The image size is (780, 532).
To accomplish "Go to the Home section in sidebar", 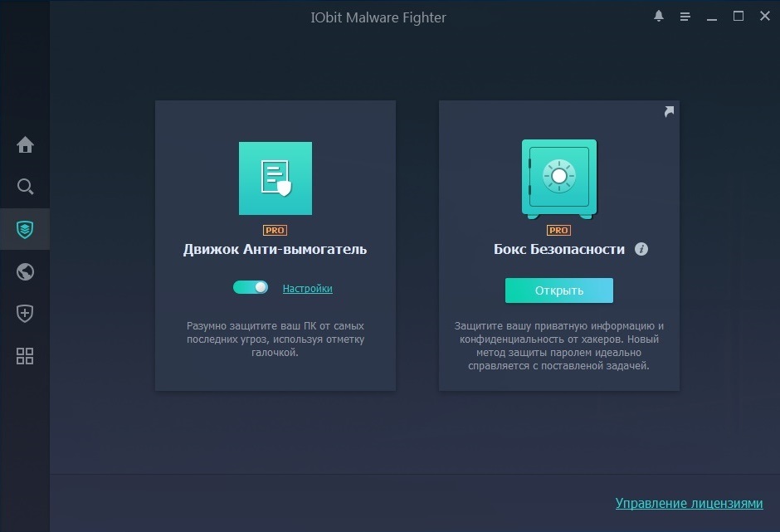I will [x=25, y=145].
